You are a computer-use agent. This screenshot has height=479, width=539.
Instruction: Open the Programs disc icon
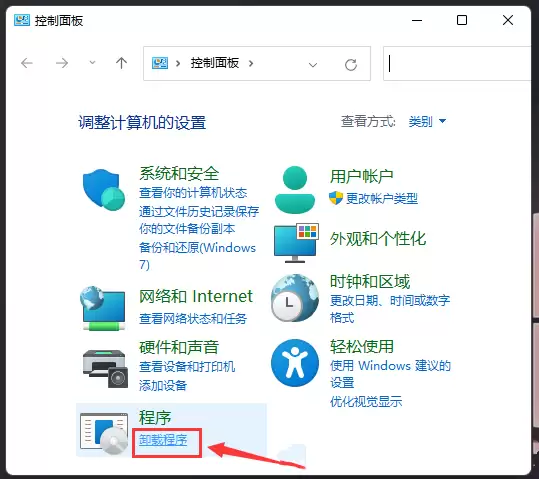click(x=104, y=433)
